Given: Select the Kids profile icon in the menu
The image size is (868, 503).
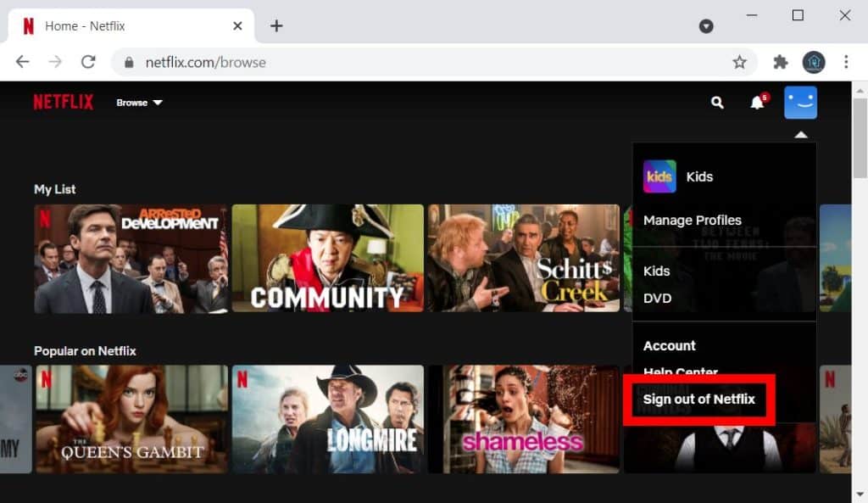Looking at the screenshot, I should pos(662,176).
